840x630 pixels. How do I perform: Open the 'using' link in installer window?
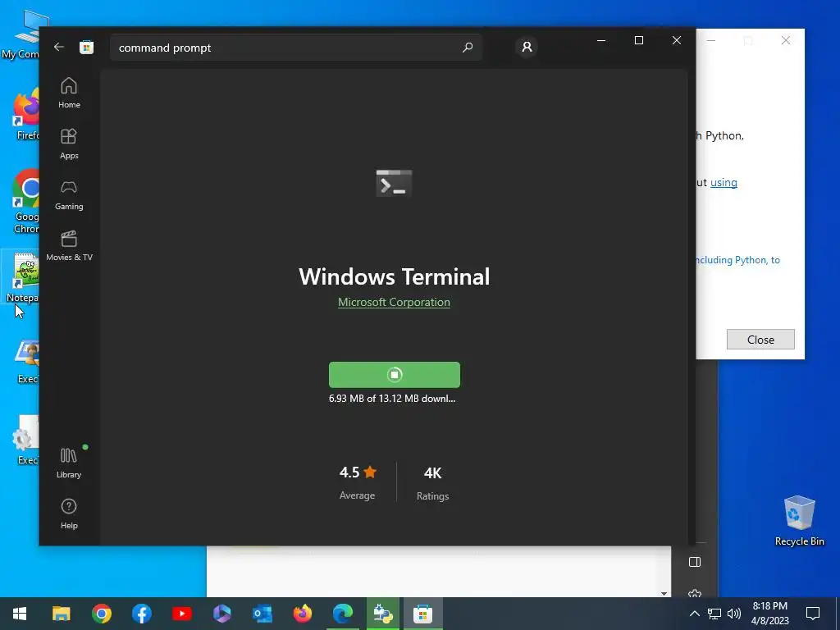[724, 183]
